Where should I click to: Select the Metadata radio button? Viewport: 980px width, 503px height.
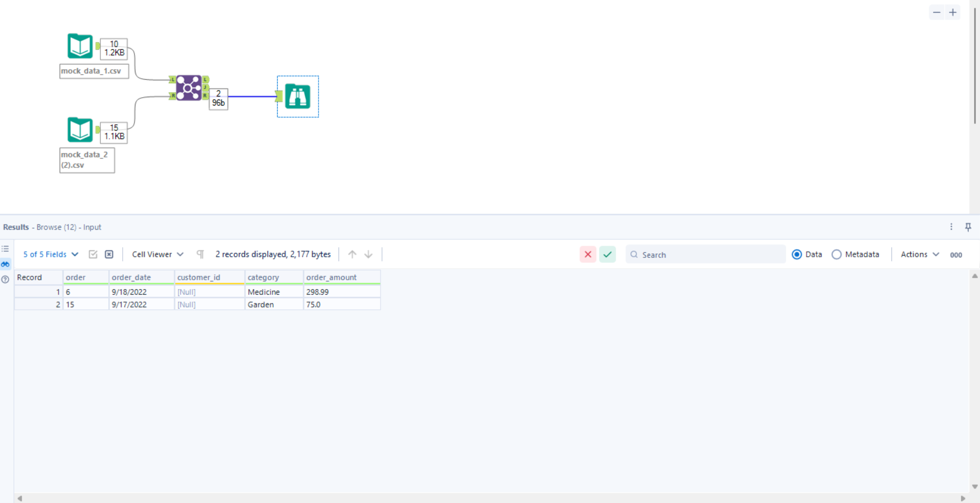(837, 255)
